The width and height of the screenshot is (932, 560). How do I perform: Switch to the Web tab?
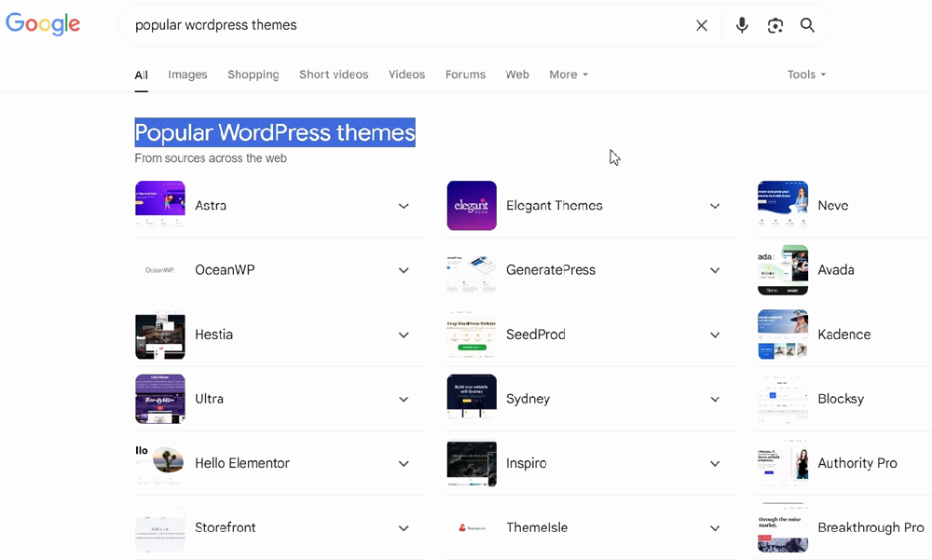[x=517, y=75]
